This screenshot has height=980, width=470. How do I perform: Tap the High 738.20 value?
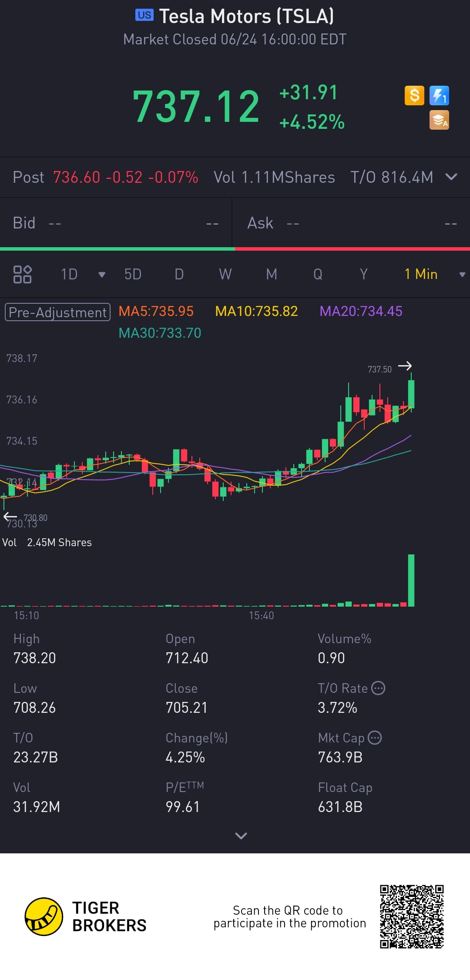pos(35,658)
